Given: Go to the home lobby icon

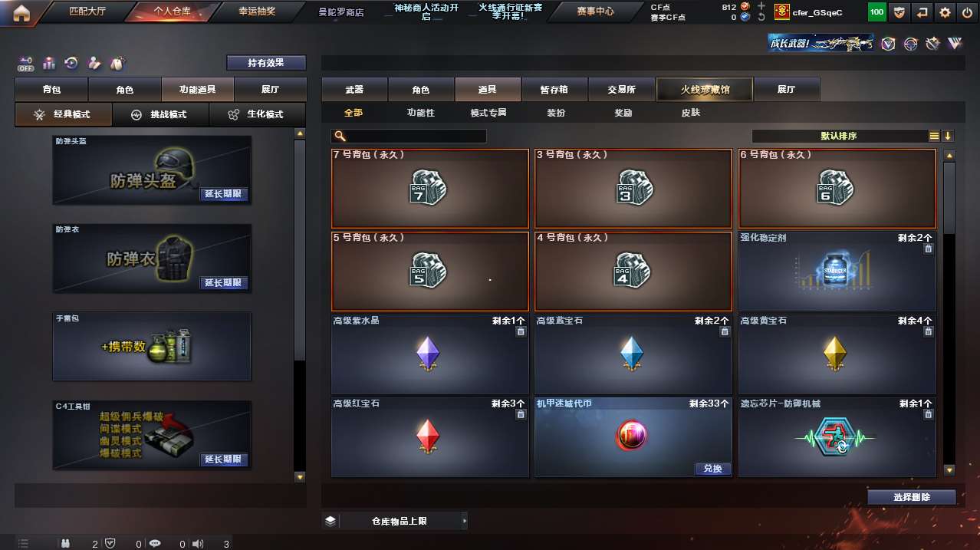Looking at the screenshot, I should coord(21,12).
